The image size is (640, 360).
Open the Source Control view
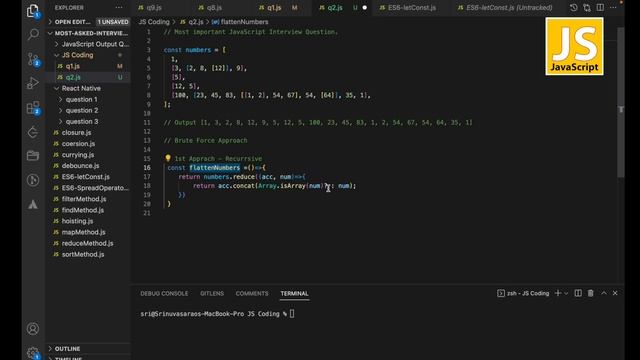point(33,59)
